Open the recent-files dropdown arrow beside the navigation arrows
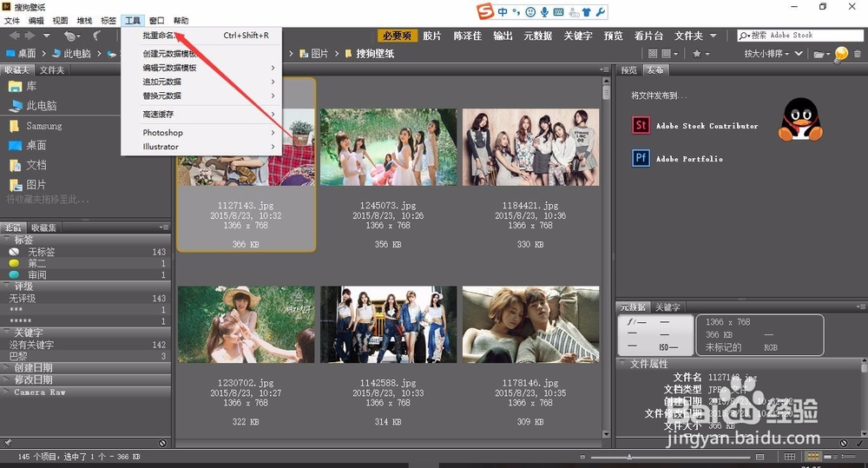 click(47, 36)
